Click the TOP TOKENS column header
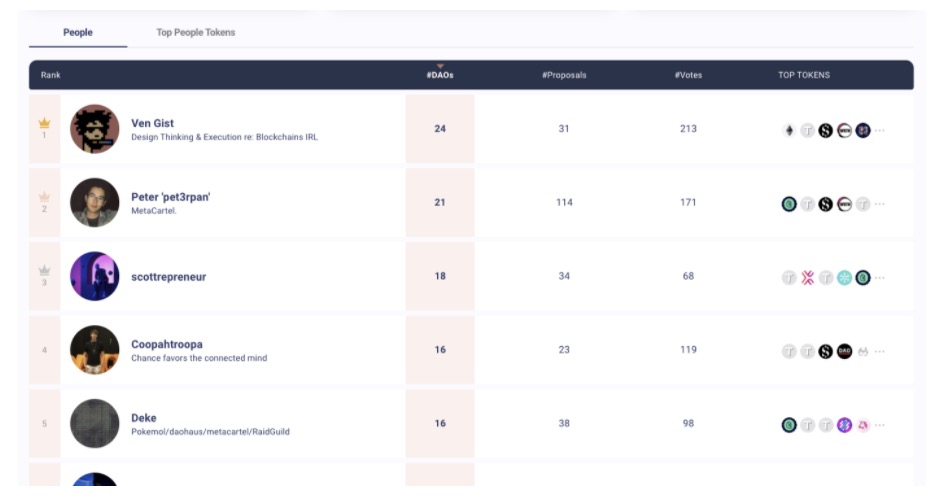 coord(804,75)
